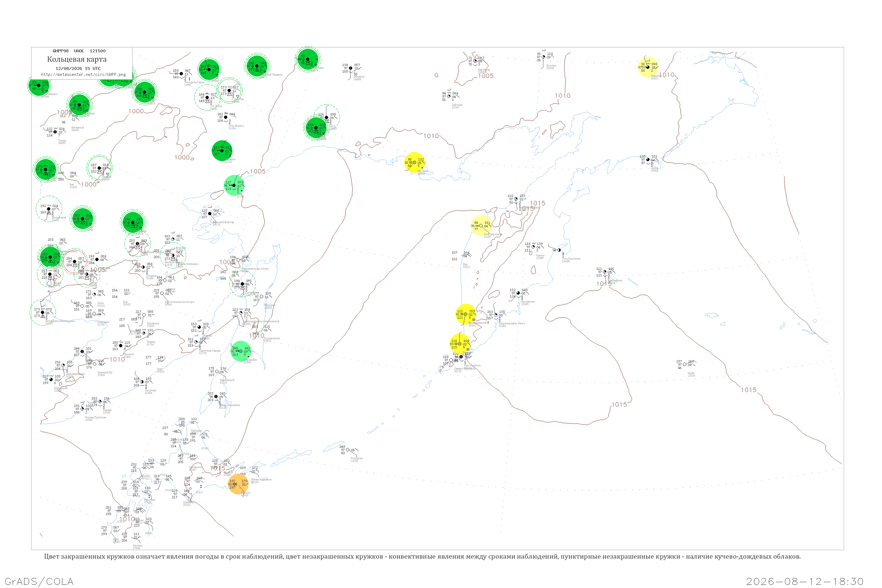The height and width of the screenshot is (588, 882).
Task: Click the station label "Ича 32411"
Action: tap(467, 265)
